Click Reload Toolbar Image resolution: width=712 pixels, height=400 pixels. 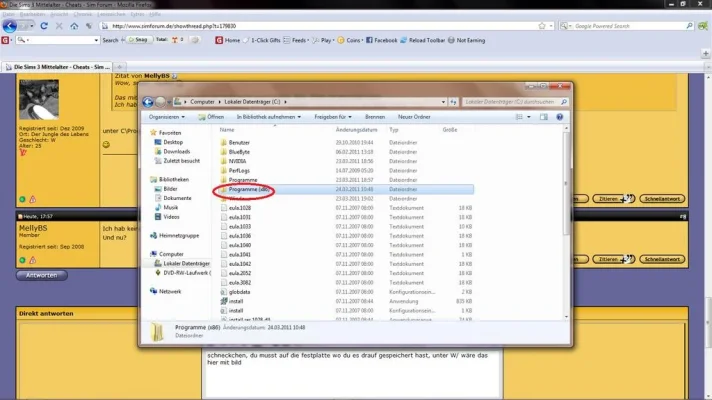[423, 40]
